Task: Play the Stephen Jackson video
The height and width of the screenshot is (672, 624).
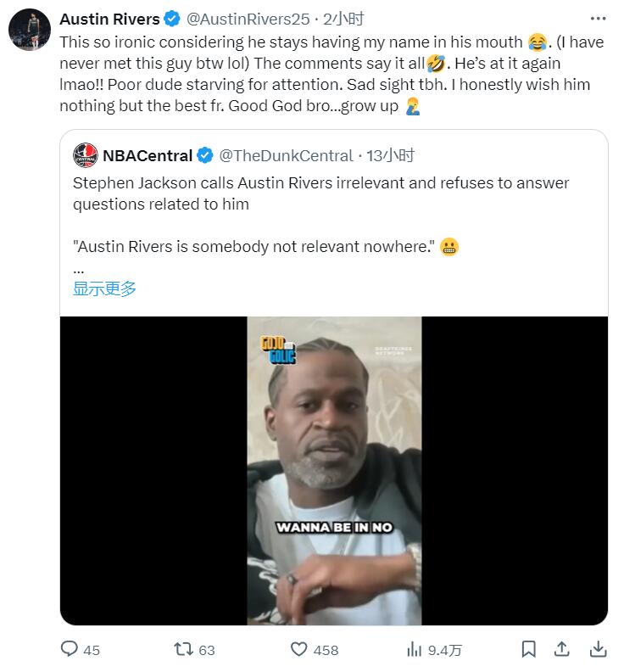Action: click(334, 471)
